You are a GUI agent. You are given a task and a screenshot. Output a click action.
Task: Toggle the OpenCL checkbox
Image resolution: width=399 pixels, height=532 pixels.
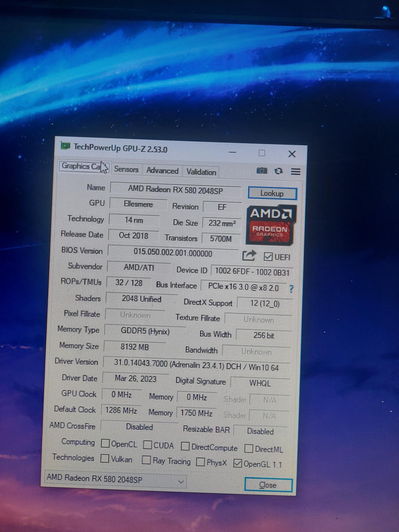tap(105, 443)
